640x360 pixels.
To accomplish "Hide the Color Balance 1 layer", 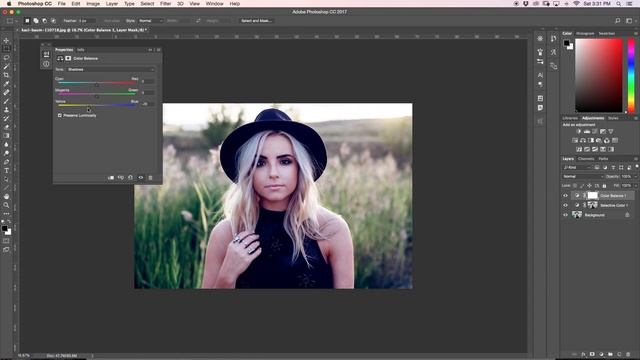I will point(565,196).
